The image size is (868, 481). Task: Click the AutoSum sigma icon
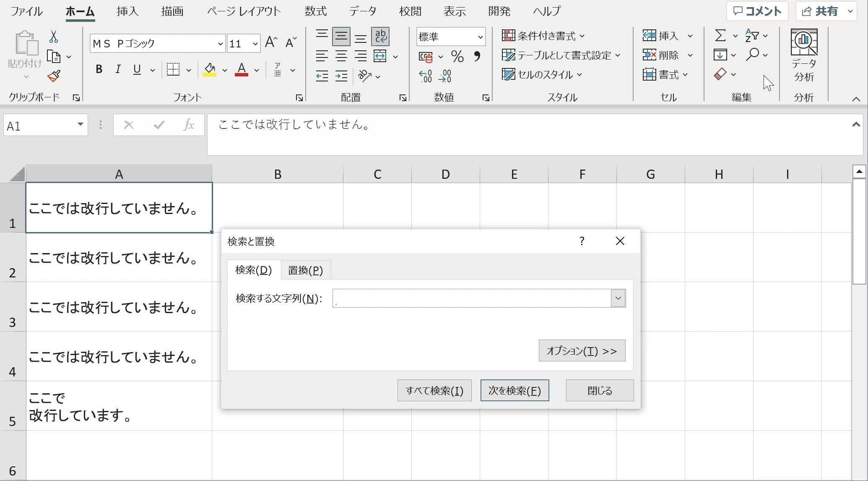click(x=720, y=36)
